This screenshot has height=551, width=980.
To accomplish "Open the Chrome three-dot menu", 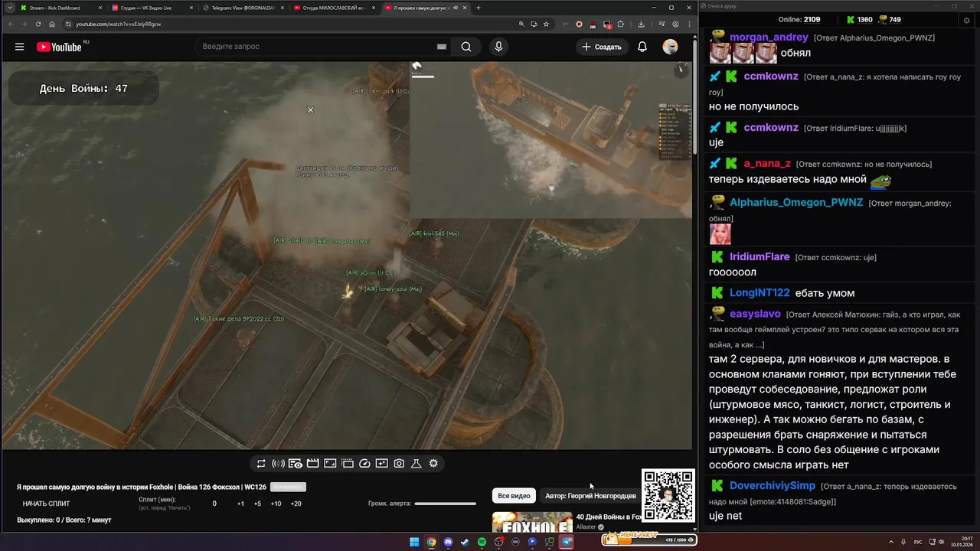I will tap(688, 24).
